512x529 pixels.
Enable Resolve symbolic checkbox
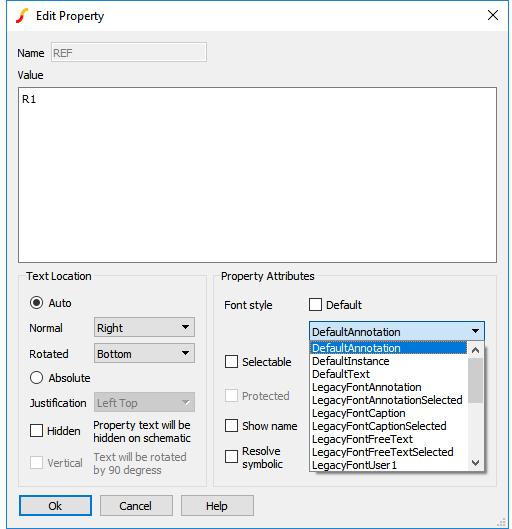click(x=231, y=457)
